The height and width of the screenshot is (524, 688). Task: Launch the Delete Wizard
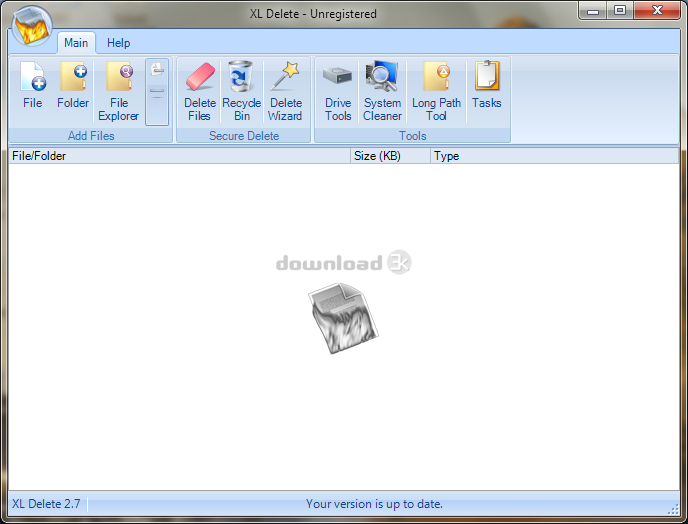click(285, 91)
